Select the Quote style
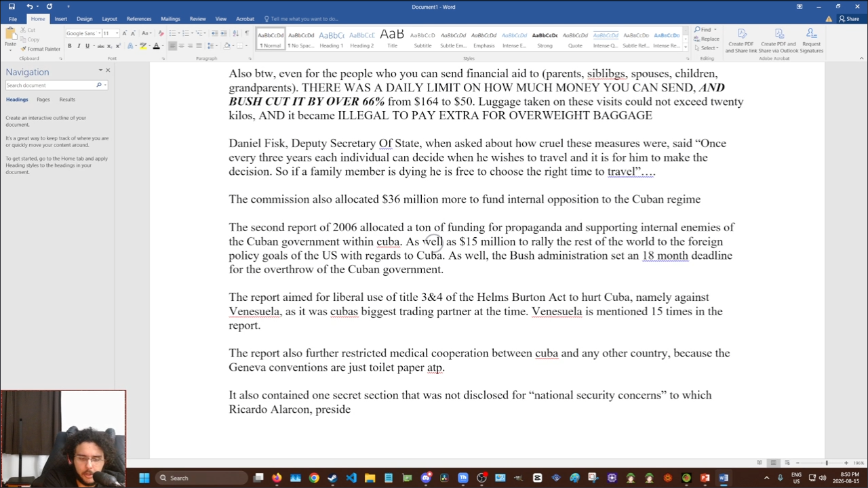The image size is (868, 488). click(x=575, y=39)
